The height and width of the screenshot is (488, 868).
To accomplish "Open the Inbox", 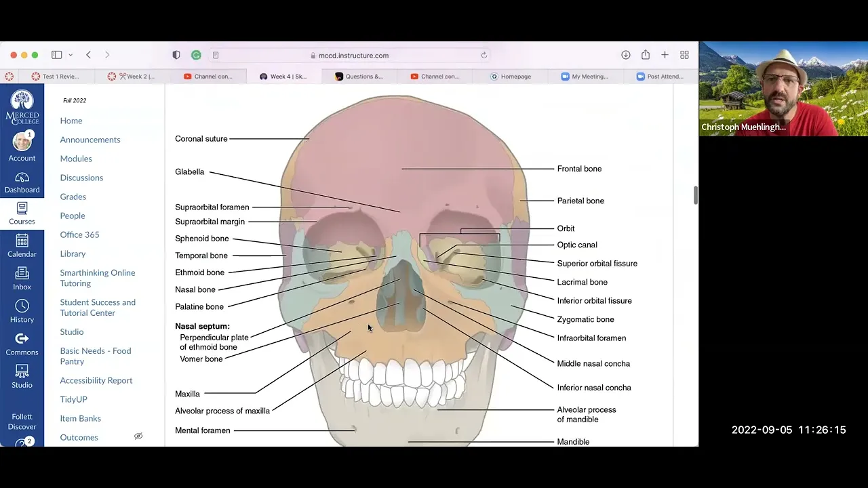I will coord(22,279).
